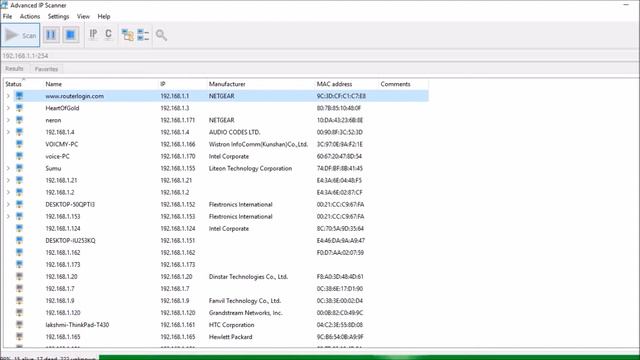Click computer icon of neron
The width and height of the screenshot is (640, 360).
point(19,120)
